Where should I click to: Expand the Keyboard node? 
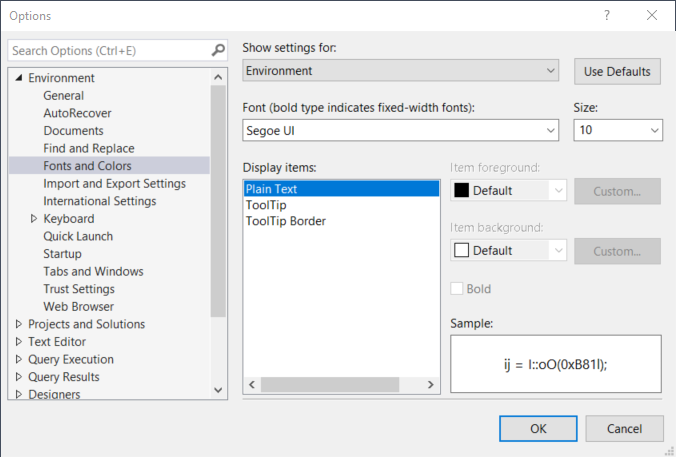[34, 219]
